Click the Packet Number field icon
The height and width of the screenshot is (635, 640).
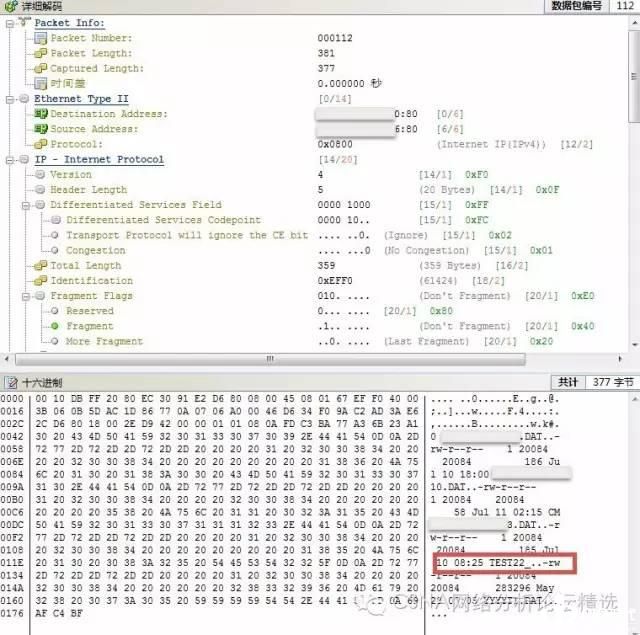point(41,38)
